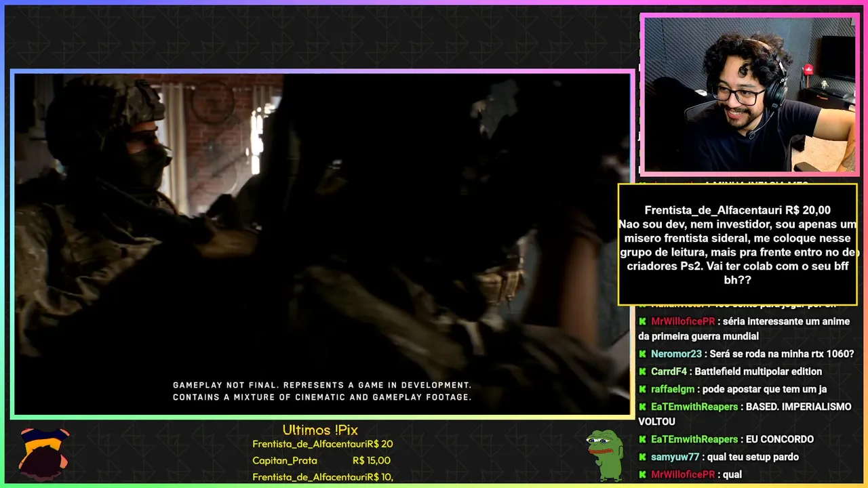Click the Frentista_de_Alfacentauri R$ 10 Pix list entry
Image resolution: width=868 pixels, height=488 pixels.
323,476
